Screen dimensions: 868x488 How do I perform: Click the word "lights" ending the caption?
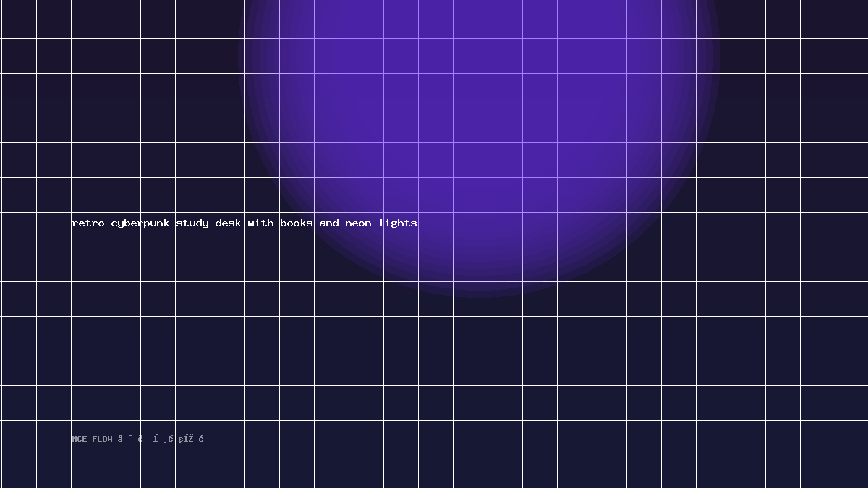(398, 223)
